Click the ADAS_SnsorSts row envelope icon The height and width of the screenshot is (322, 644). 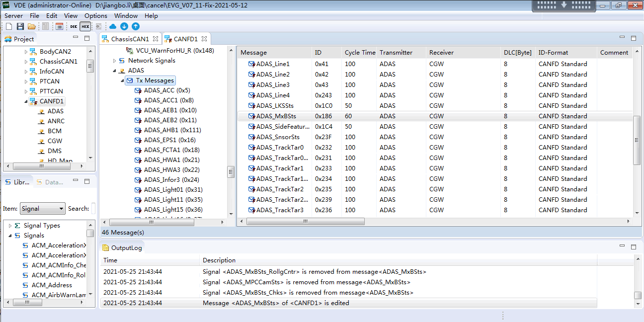252,137
